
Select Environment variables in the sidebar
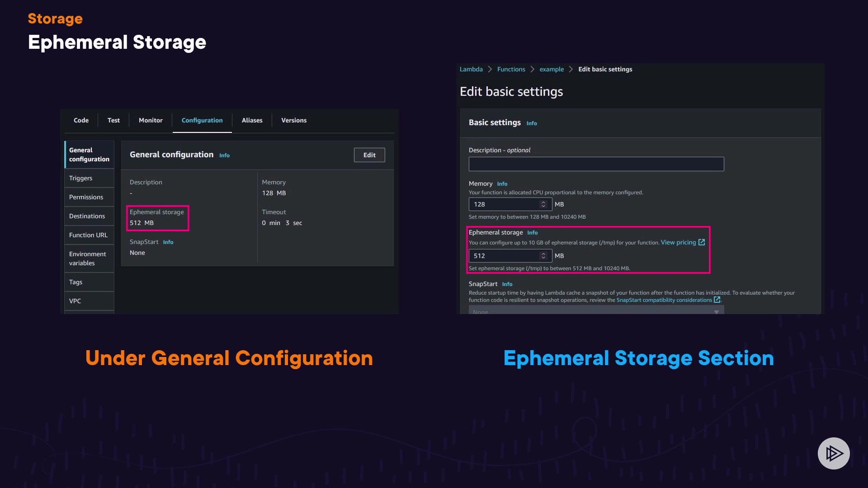(x=88, y=258)
